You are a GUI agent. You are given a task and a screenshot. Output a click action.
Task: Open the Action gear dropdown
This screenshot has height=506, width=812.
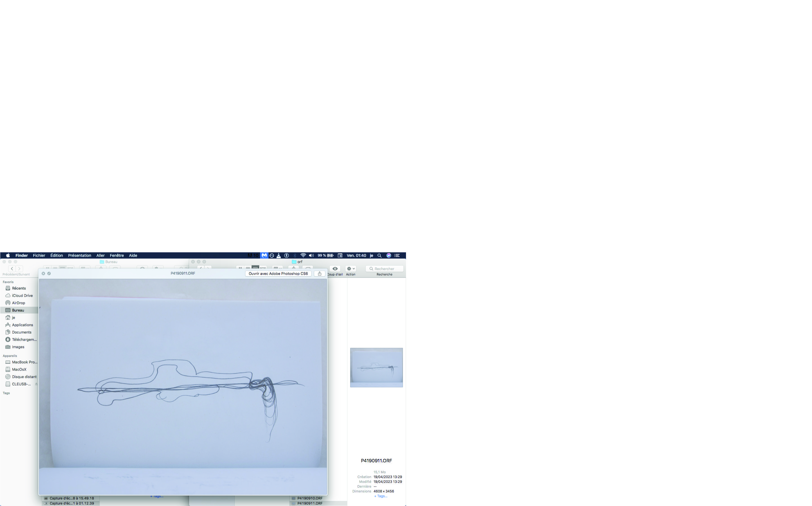[x=350, y=269]
